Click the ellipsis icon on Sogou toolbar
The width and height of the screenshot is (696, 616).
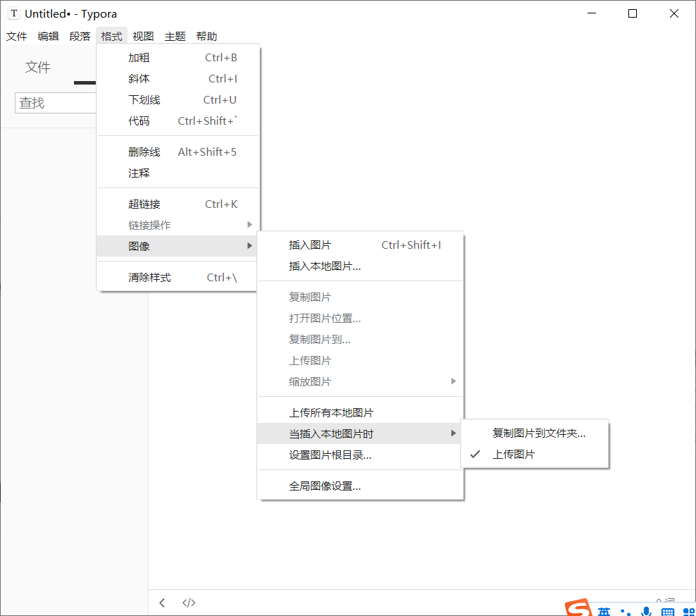click(626, 610)
